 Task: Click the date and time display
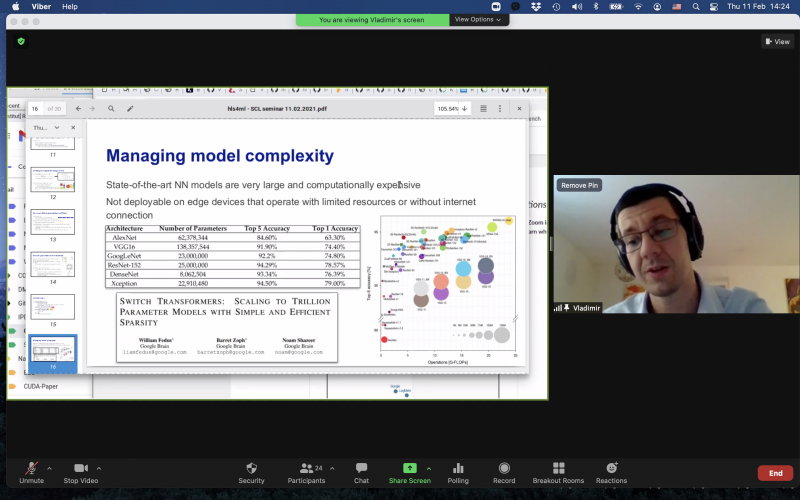tap(758, 7)
